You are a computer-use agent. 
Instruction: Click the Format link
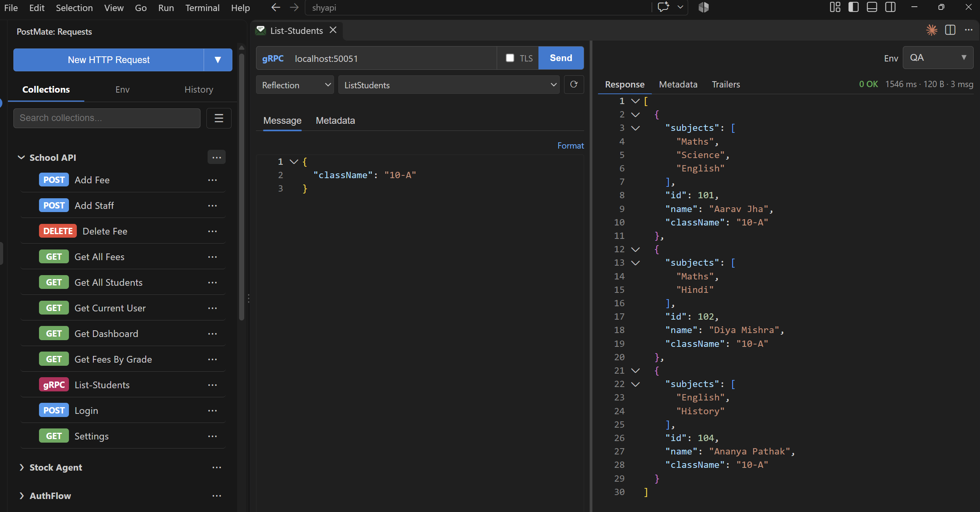click(570, 146)
